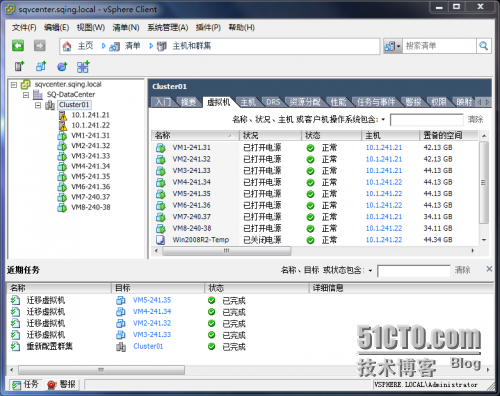500x396 pixels.
Task: Open the search type dropdown arrow
Action: tap(398, 46)
